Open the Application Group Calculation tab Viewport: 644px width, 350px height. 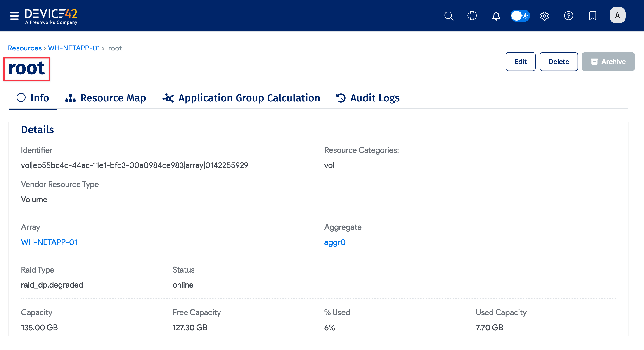tap(241, 98)
